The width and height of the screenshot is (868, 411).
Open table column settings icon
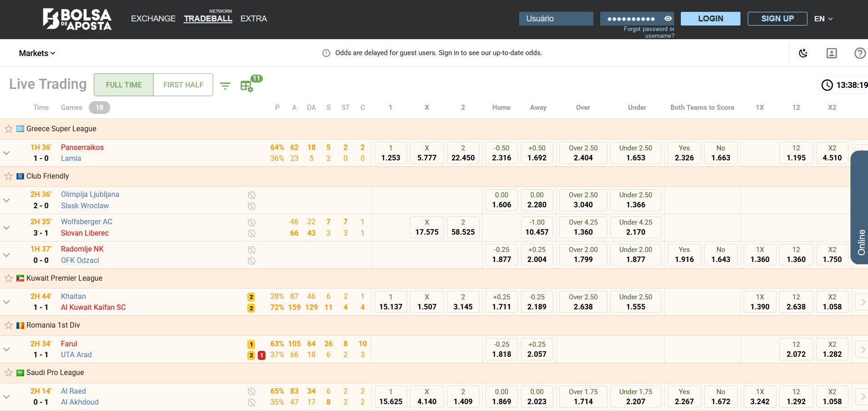[x=246, y=86]
